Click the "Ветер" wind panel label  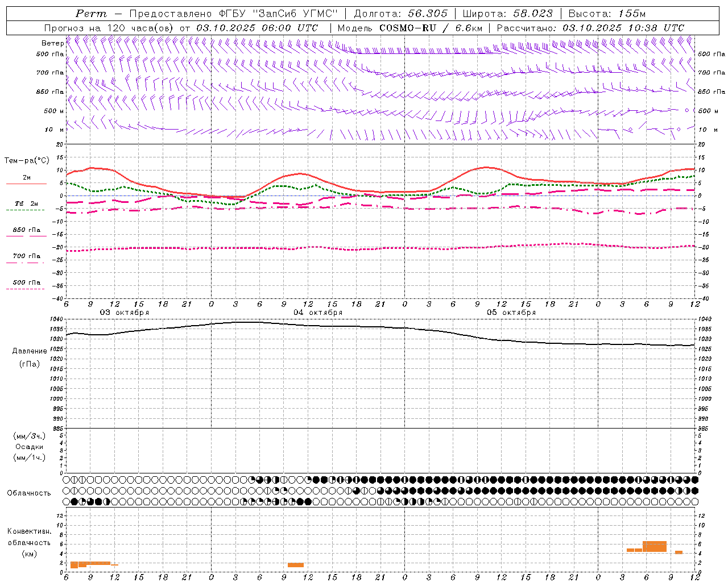pyautogui.click(x=52, y=43)
